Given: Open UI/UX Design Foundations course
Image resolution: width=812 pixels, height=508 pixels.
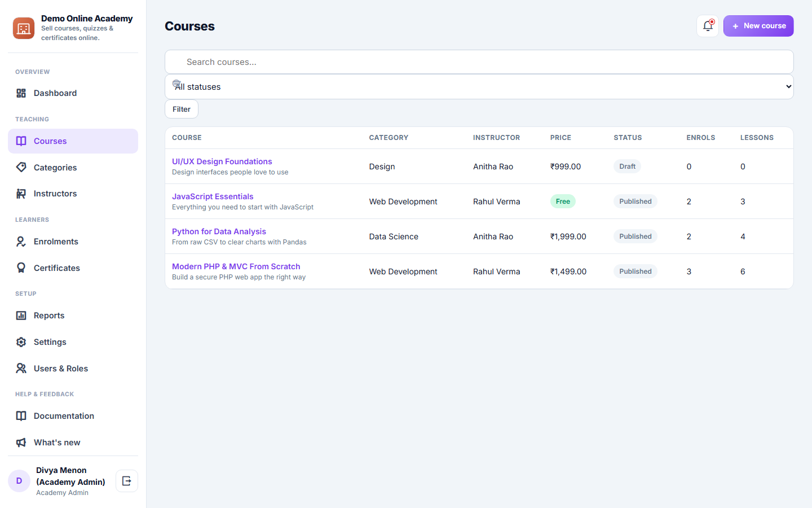Looking at the screenshot, I should point(222,161).
